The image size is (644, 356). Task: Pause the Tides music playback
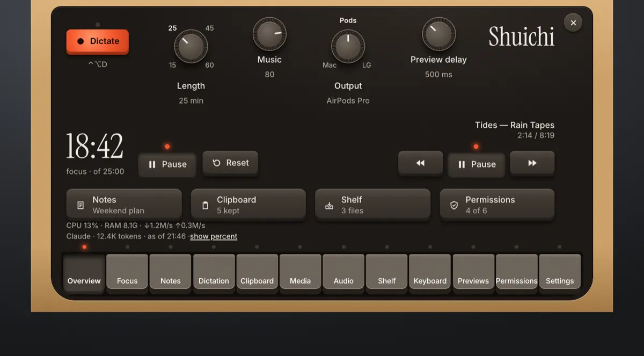(x=476, y=164)
